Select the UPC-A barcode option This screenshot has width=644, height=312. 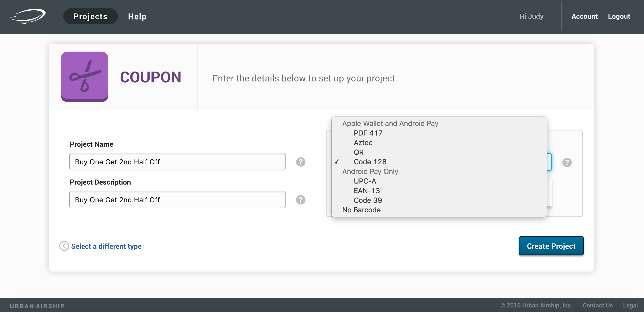click(x=365, y=181)
